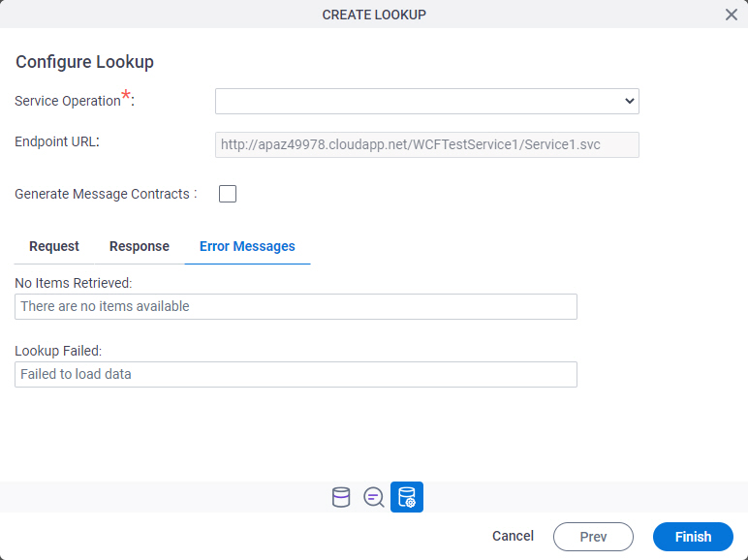
Task: Click the Configure Lookup heading
Action: [84, 62]
